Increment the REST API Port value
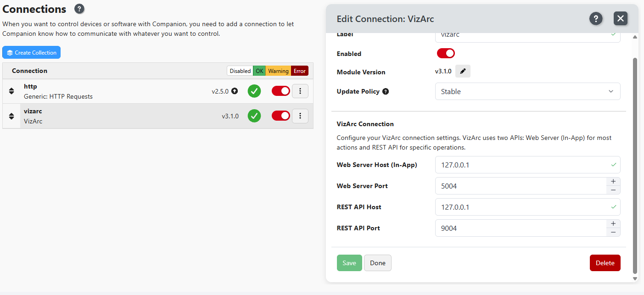 point(613,223)
